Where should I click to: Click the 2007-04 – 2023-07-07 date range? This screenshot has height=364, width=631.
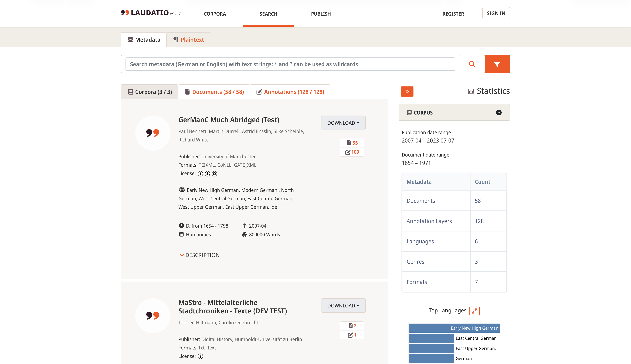point(428,140)
